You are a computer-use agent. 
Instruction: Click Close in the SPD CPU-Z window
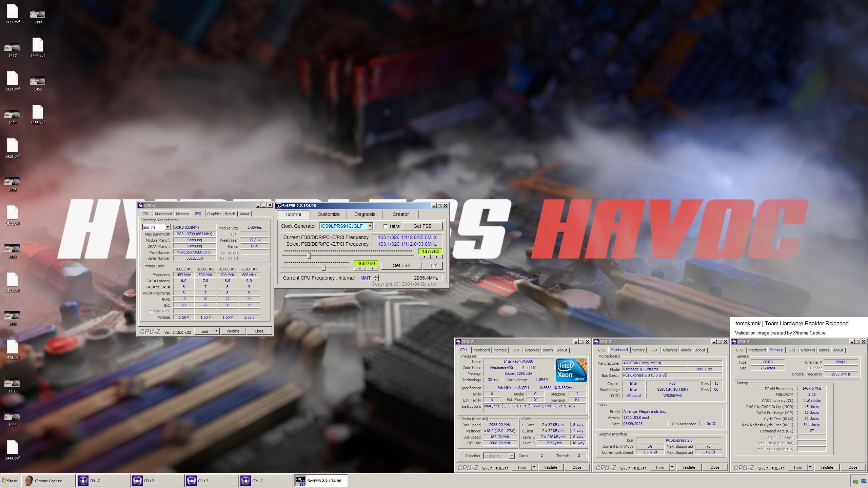point(259,331)
